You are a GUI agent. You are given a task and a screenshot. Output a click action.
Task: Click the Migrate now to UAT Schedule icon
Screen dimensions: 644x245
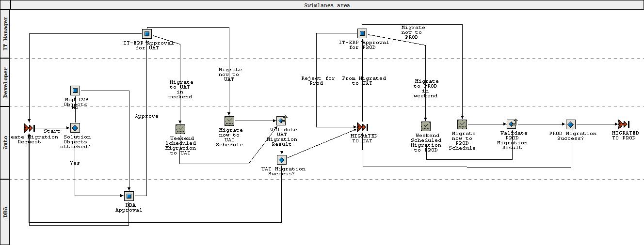(230, 121)
